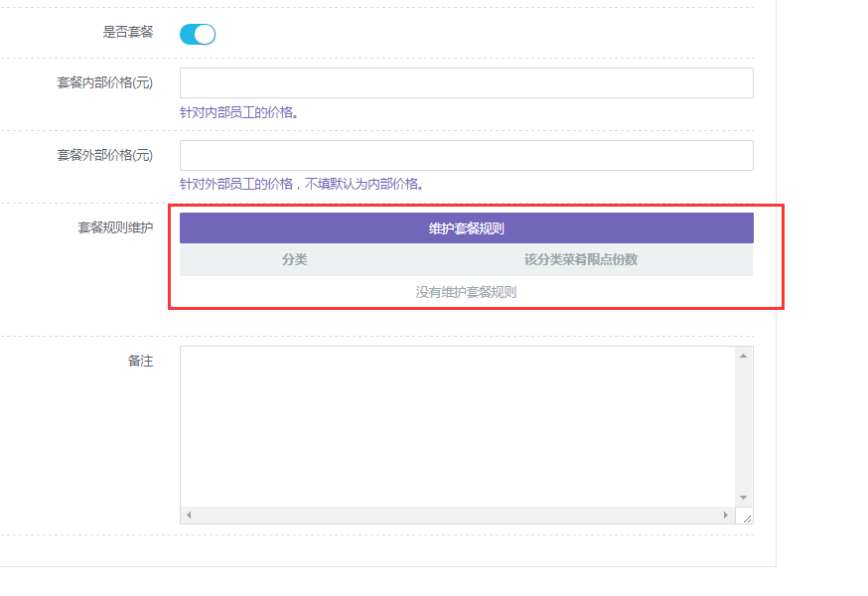Select the 该分类菜肴限点份数 column header
Screen dimensions: 868x596
[581, 260]
